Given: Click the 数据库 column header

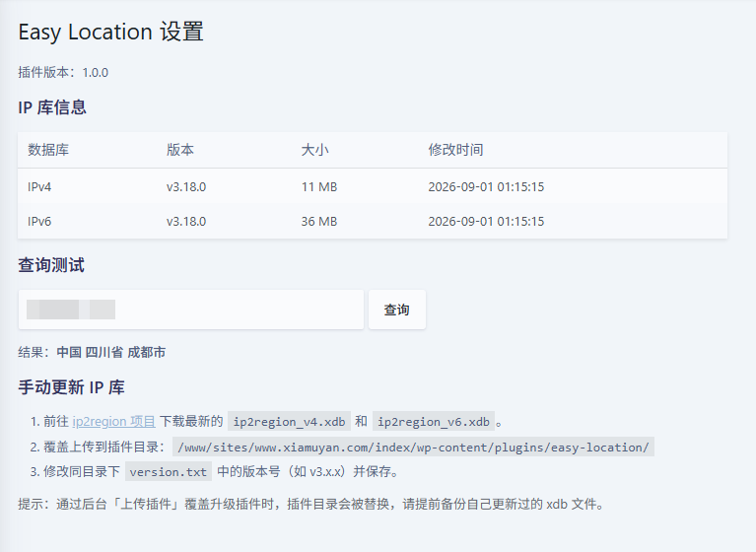Looking at the screenshot, I should click(x=48, y=150).
